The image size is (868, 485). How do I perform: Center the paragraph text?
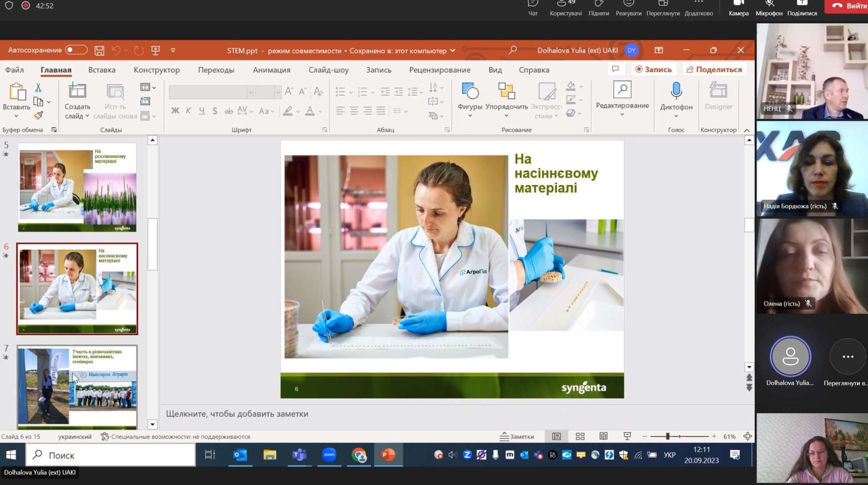pyautogui.click(x=354, y=111)
